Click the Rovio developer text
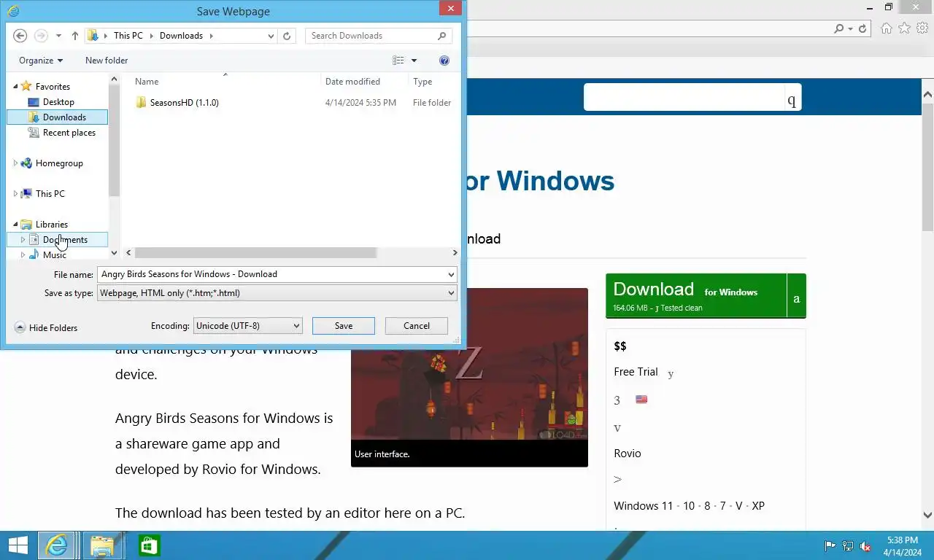Image resolution: width=934 pixels, height=560 pixels. (x=628, y=454)
